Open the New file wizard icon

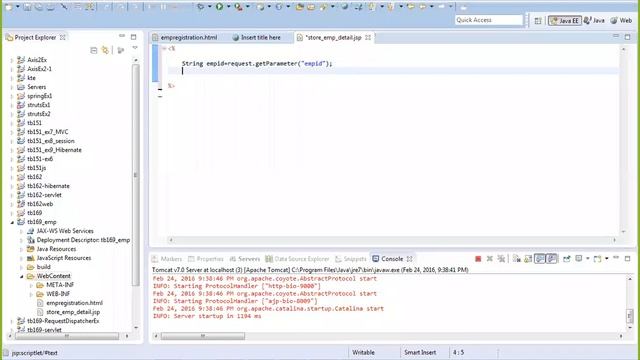click(x=9, y=7)
